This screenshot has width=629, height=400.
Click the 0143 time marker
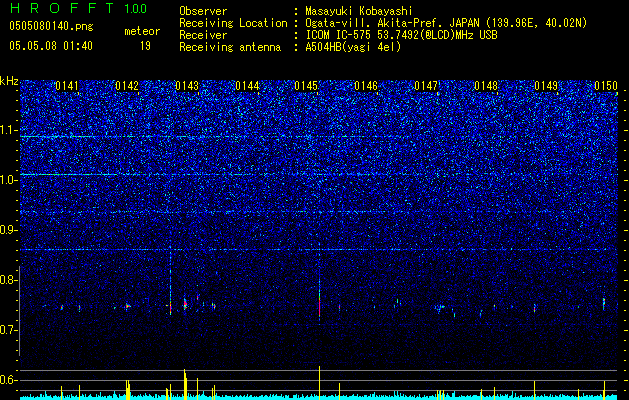[x=187, y=86]
